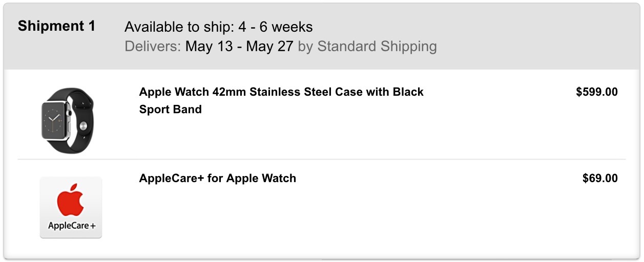644x262 pixels.
Task: Click the by Standard Shipping text
Action: 367,47
